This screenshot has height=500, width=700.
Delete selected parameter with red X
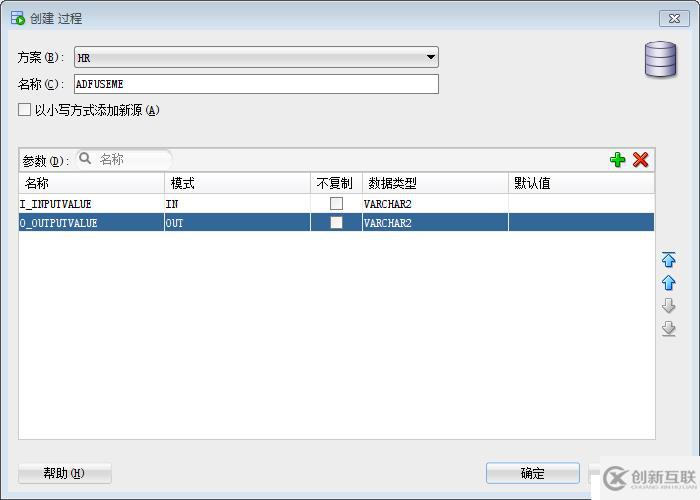(641, 160)
